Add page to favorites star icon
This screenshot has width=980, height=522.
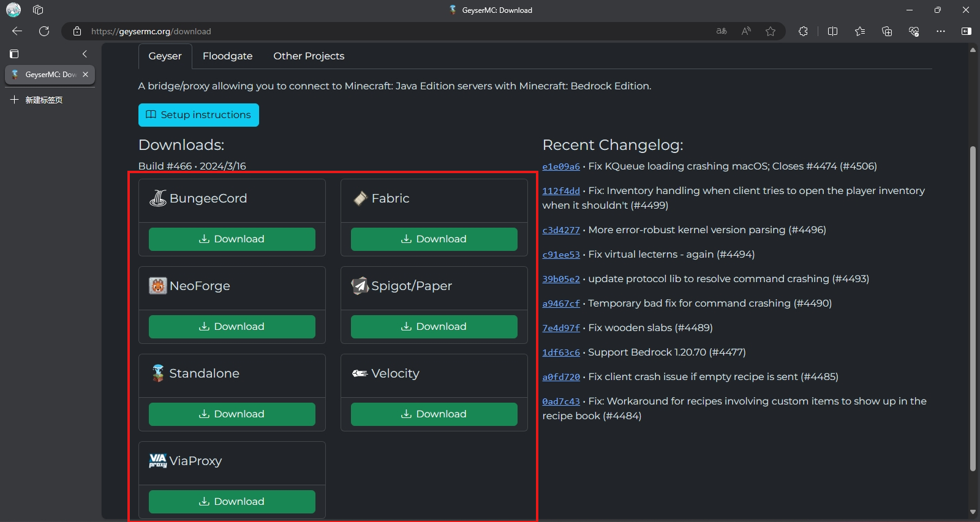771,31
